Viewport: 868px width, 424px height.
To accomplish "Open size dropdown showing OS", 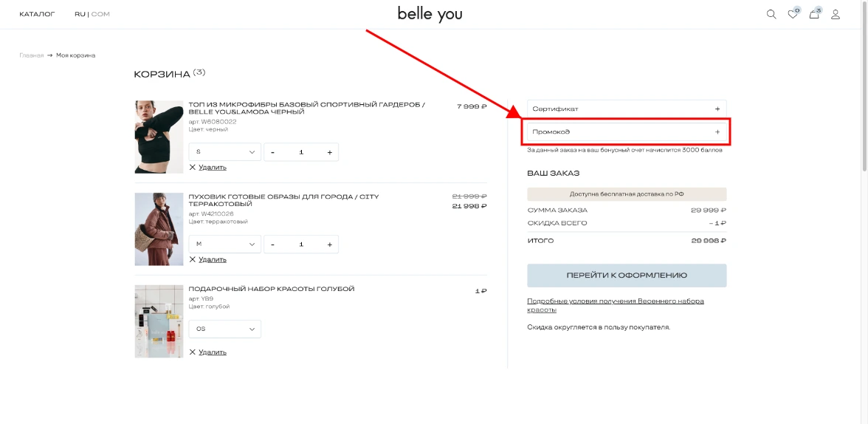I will [x=224, y=329].
